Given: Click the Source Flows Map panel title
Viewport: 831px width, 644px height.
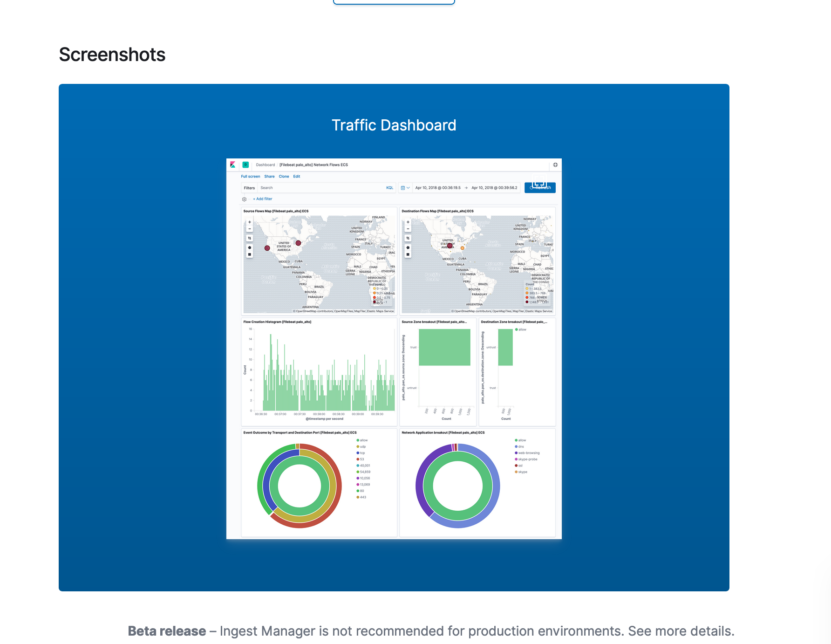Looking at the screenshot, I should point(276,211).
